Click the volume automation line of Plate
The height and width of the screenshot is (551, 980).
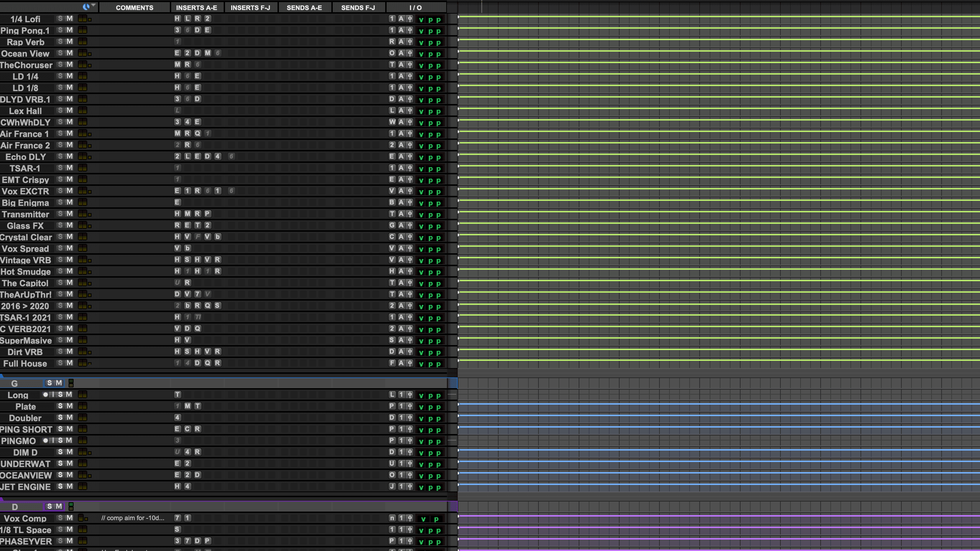coord(718,404)
